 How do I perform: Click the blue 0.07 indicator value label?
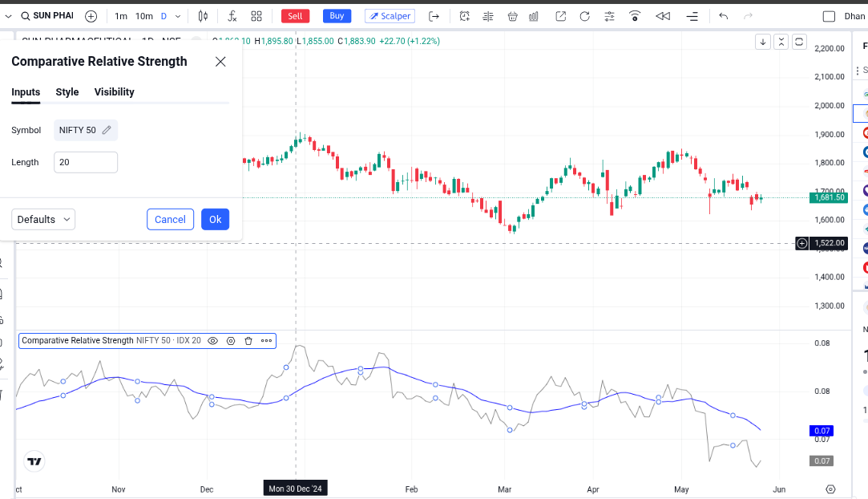(x=822, y=431)
